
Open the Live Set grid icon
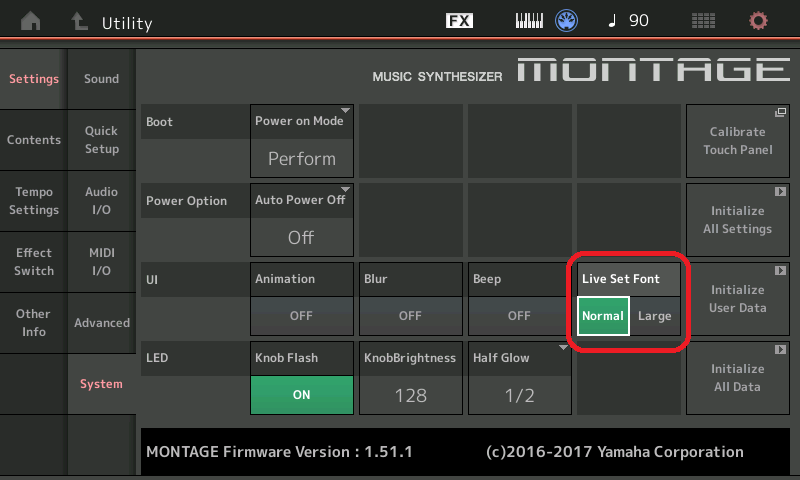tap(703, 21)
